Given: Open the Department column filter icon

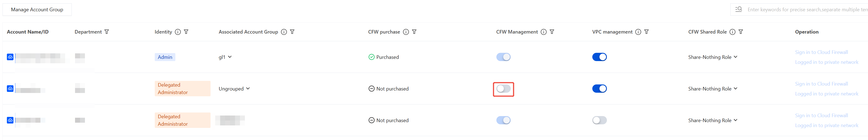Looking at the screenshot, I should pyautogui.click(x=106, y=32).
